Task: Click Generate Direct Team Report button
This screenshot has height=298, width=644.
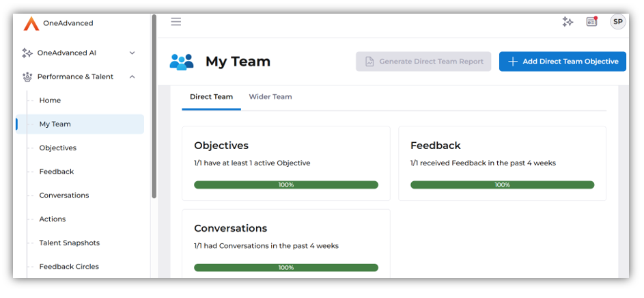Action: click(x=423, y=62)
